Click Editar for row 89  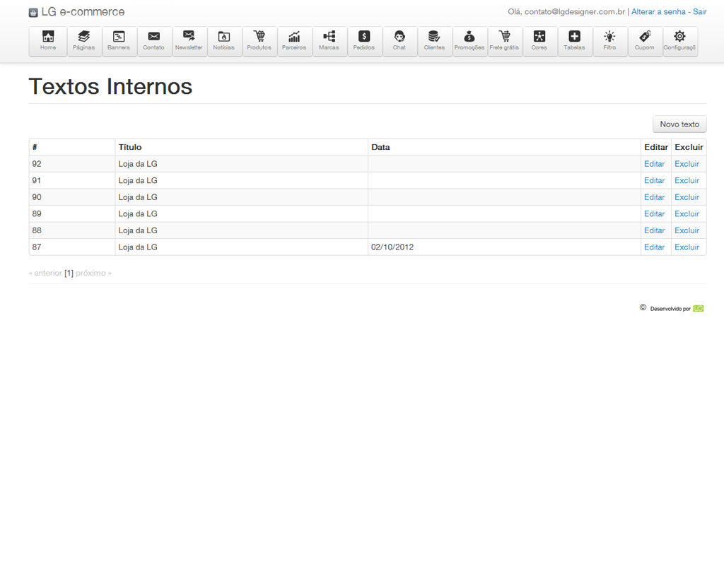click(654, 214)
